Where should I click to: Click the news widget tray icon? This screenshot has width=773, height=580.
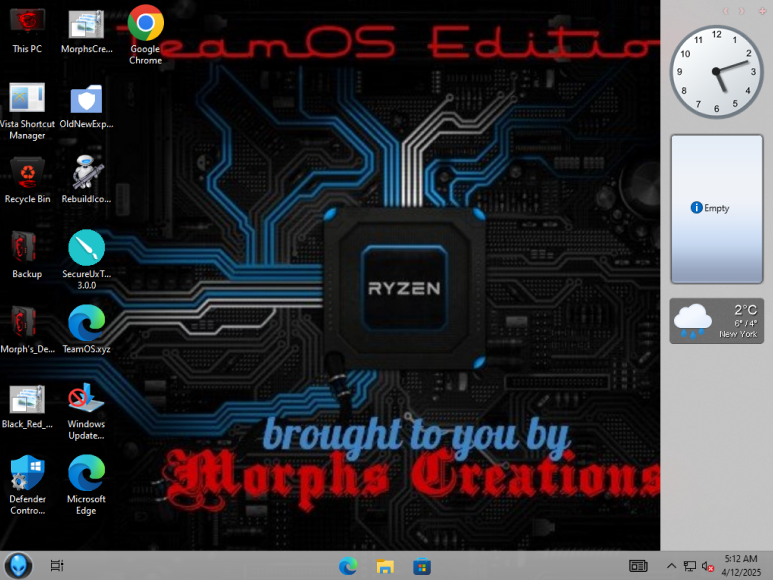pos(638,566)
